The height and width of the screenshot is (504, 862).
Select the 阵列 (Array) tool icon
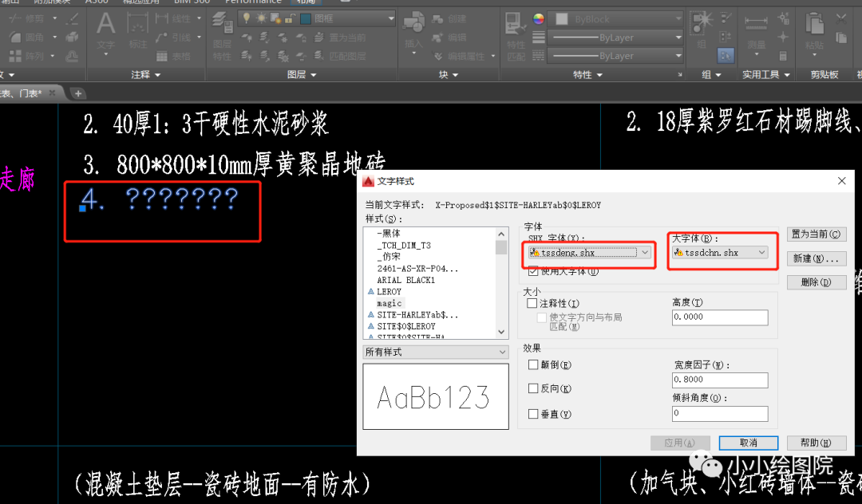pyautogui.click(x=15, y=56)
